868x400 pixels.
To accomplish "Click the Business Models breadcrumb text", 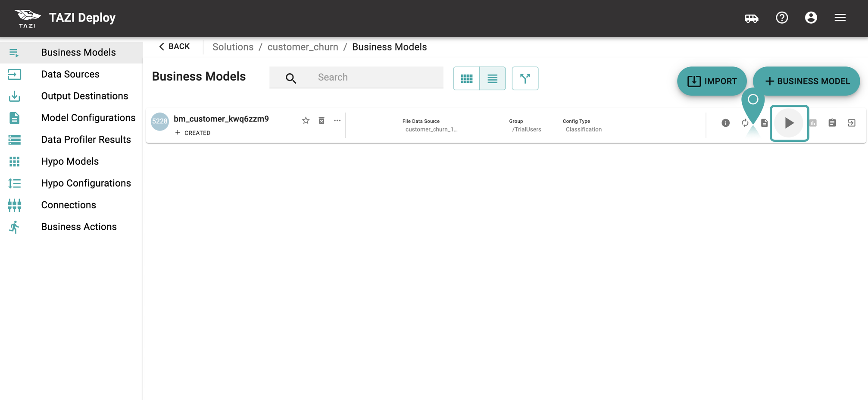I will 389,47.
